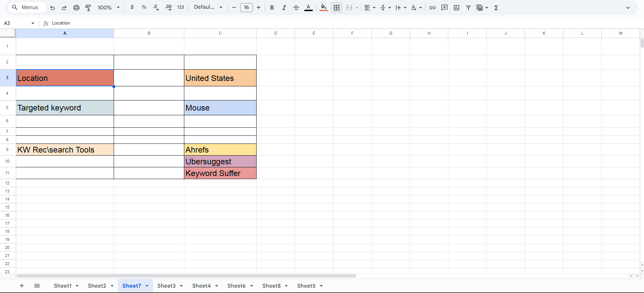Click the Create a filter icon
Viewport: 644px width, 293px height.
[x=468, y=7]
